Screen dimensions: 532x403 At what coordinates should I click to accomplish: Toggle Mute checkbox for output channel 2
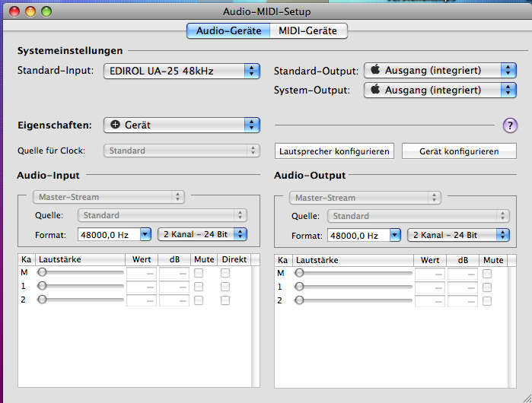[x=487, y=300]
